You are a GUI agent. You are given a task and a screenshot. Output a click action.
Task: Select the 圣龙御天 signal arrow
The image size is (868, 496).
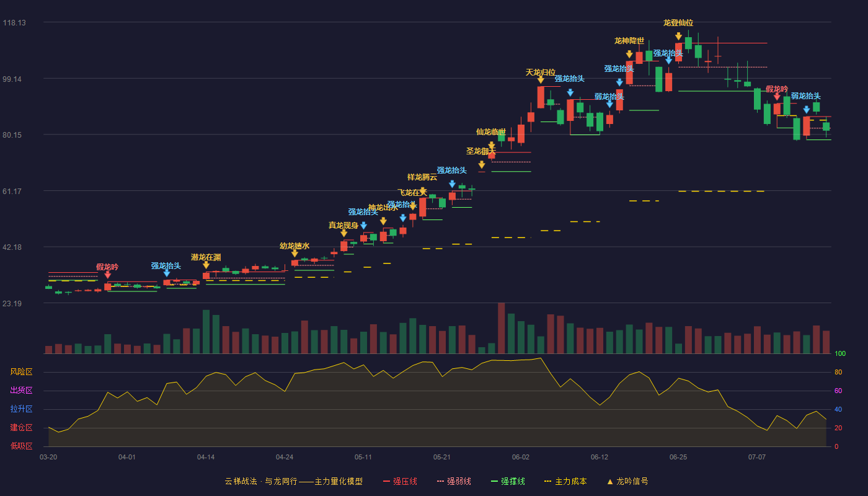point(481,165)
